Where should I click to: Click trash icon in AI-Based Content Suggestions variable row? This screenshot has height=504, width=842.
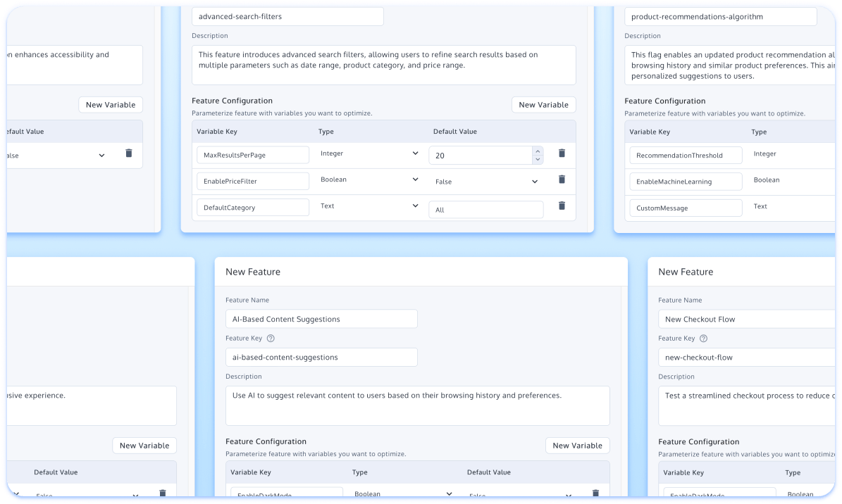(x=595, y=494)
